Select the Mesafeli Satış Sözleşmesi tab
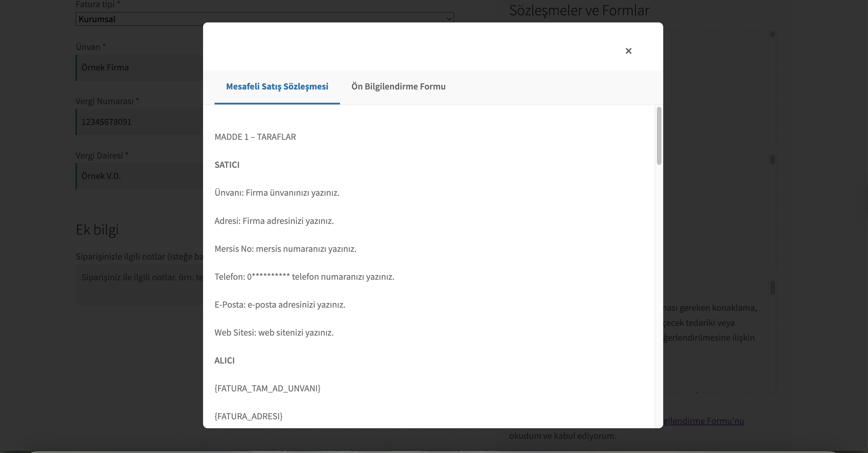The width and height of the screenshot is (868, 453). click(277, 87)
